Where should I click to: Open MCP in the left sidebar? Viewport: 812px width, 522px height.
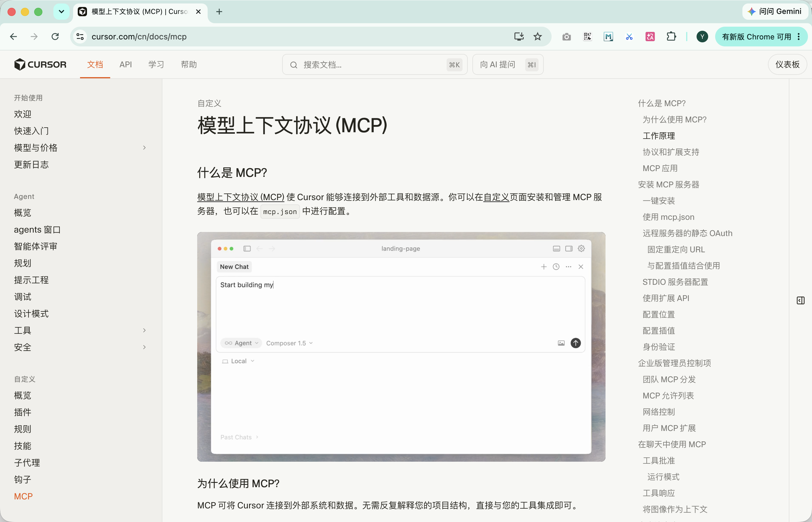coord(23,496)
